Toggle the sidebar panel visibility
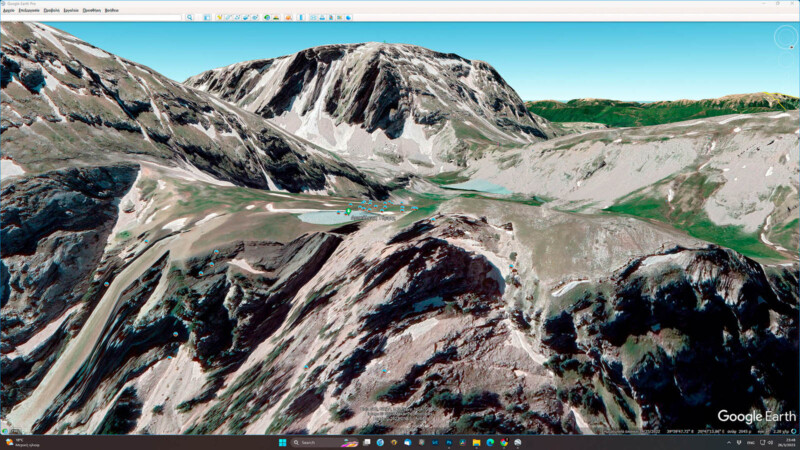The width and height of the screenshot is (800, 450). click(x=207, y=17)
